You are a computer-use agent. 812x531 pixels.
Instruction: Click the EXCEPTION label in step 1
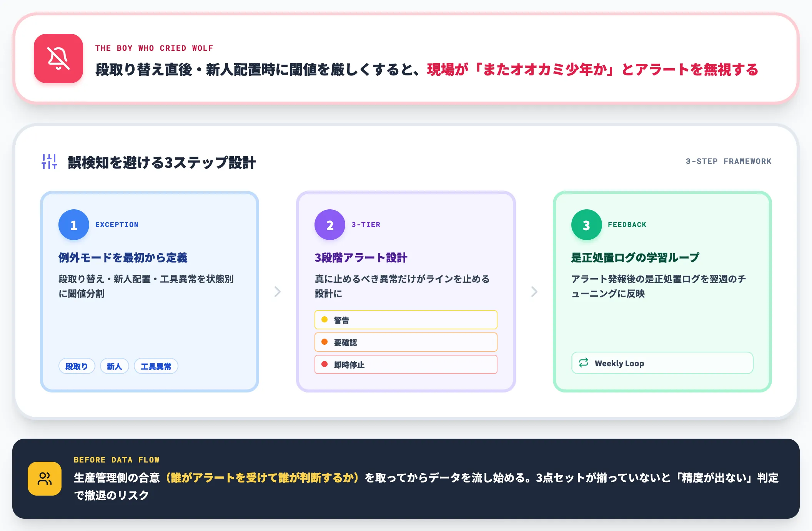point(117,225)
